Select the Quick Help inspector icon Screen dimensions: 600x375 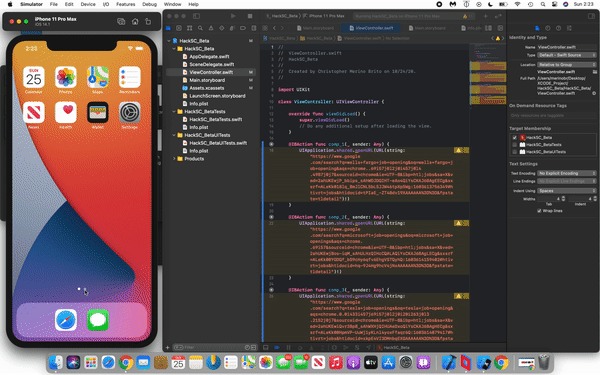point(558,28)
